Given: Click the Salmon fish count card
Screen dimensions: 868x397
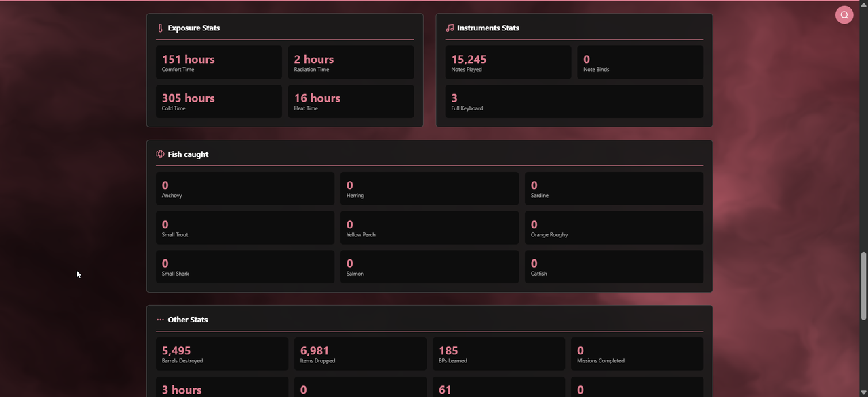Looking at the screenshot, I should tap(429, 267).
